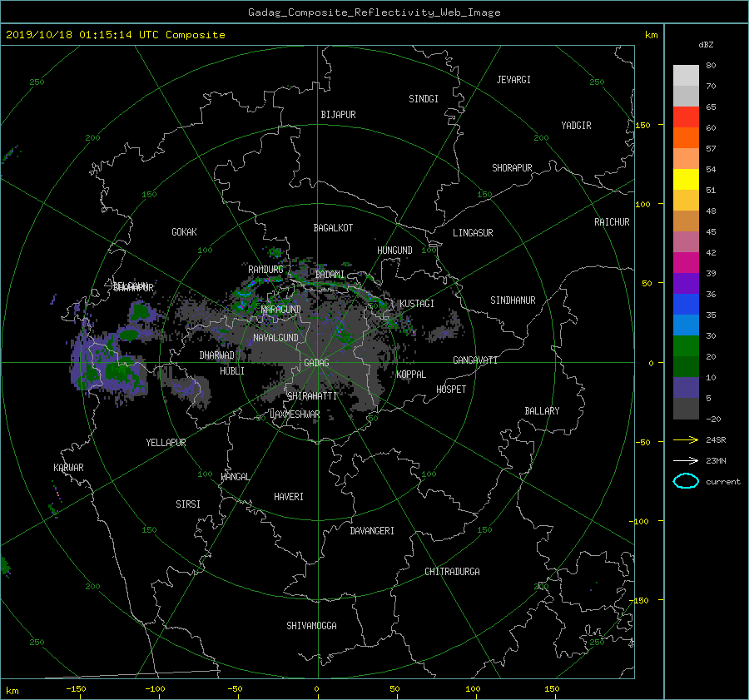Pick the magenta 39-42 dBZ color band
The image size is (749, 700).
point(686,263)
